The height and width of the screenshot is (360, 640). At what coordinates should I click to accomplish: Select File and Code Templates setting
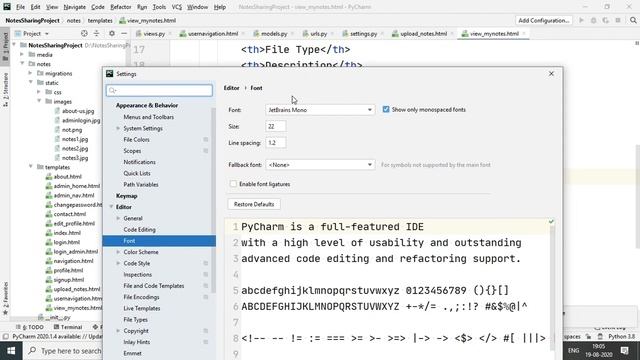(x=154, y=286)
